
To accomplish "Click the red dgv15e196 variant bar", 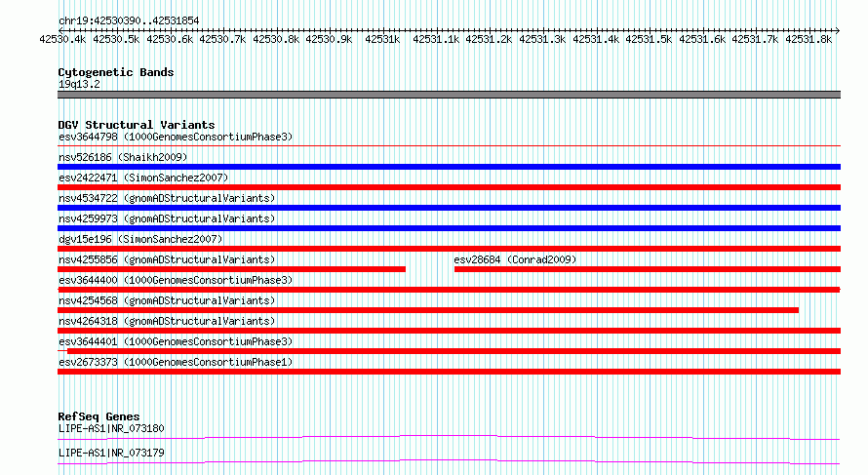I will tap(449, 249).
